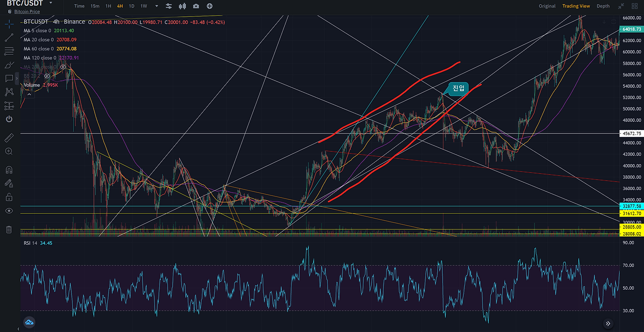Image resolution: width=644 pixels, height=332 pixels.
Task: Click the 45672.75 horizontal line price label
Action: [631, 134]
